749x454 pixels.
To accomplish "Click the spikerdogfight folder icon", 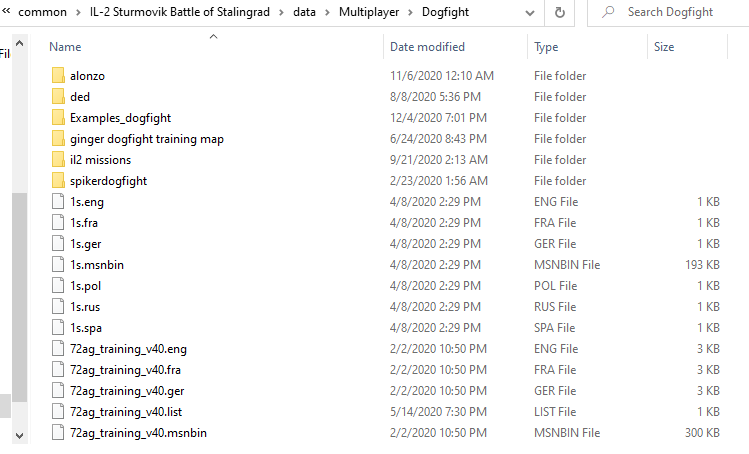I will coord(58,181).
